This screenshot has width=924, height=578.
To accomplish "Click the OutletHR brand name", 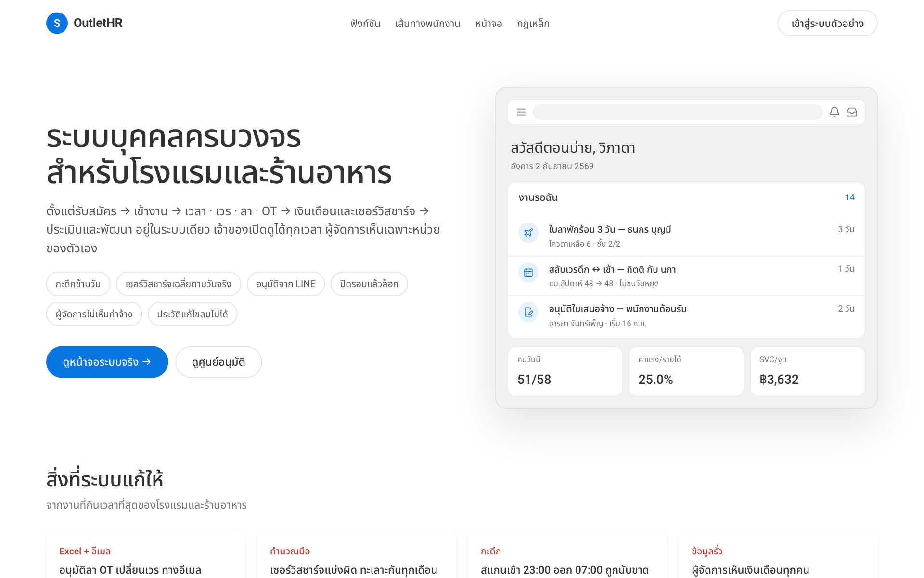I will tap(98, 23).
